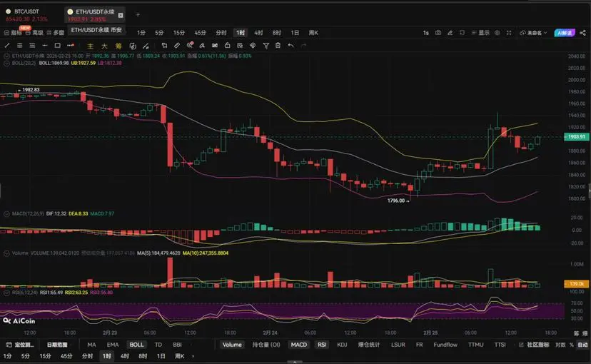Select 1日 interval in top timeframe bar

(x=295, y=33)
